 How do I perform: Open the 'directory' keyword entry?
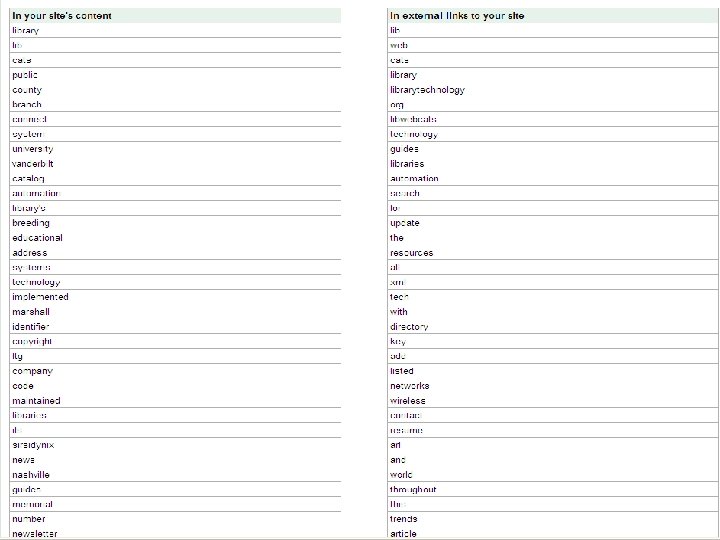point(409,327)
